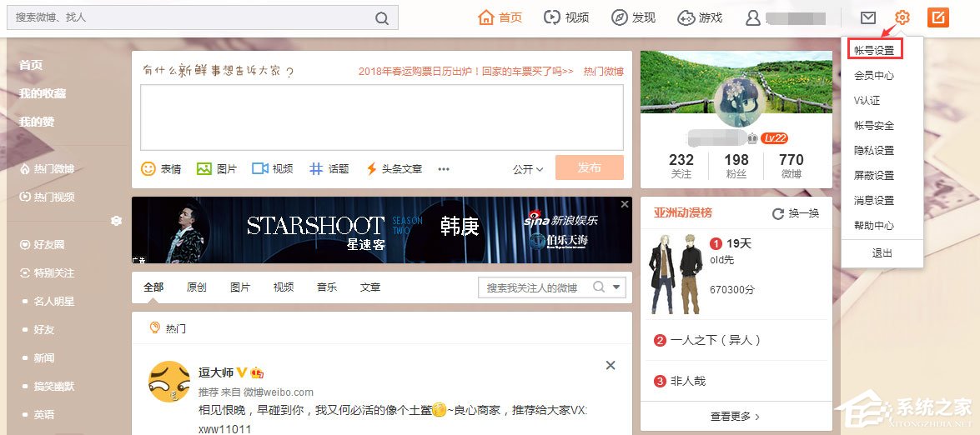This screenshot has width=980, height=435.
Task: Click inside the weibo post text box
Action: (x=381, y=117)
